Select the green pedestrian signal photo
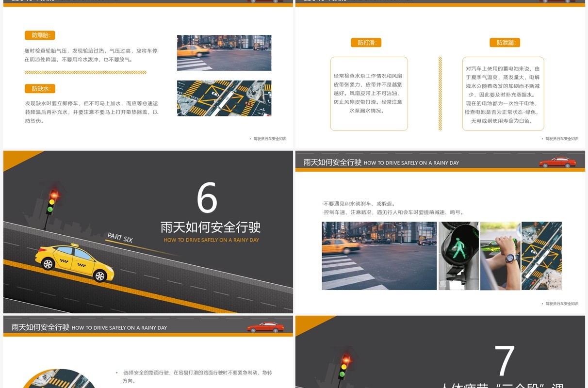The image size is (588, 388). click(x=458, y=256)
